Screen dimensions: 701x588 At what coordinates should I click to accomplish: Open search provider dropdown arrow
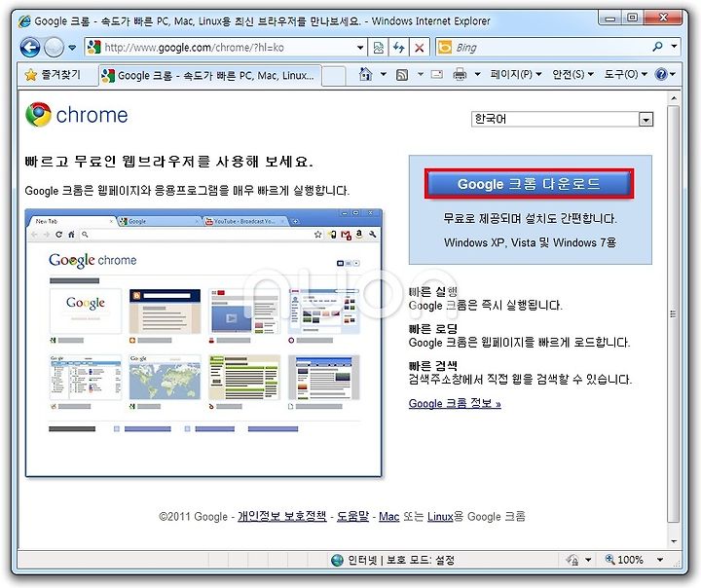(x=674, y=47)
